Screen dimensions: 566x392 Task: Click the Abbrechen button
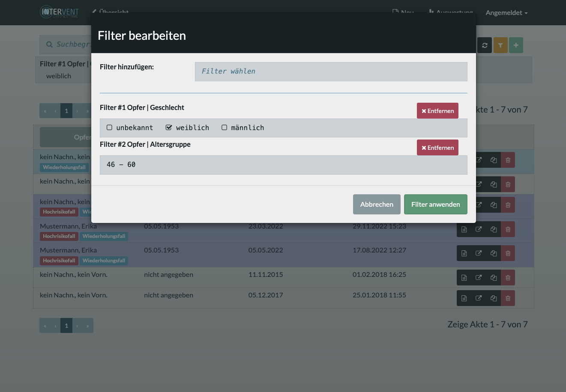377,204
